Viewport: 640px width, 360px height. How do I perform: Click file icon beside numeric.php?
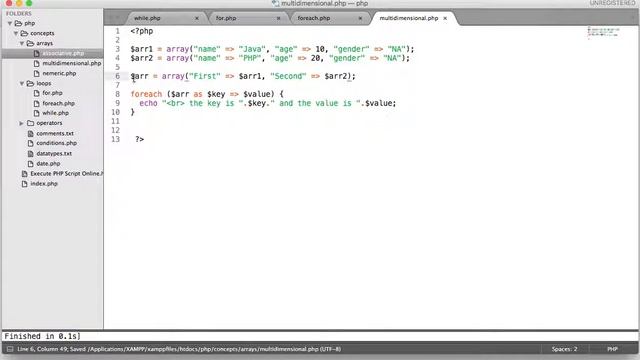(37, 73)
